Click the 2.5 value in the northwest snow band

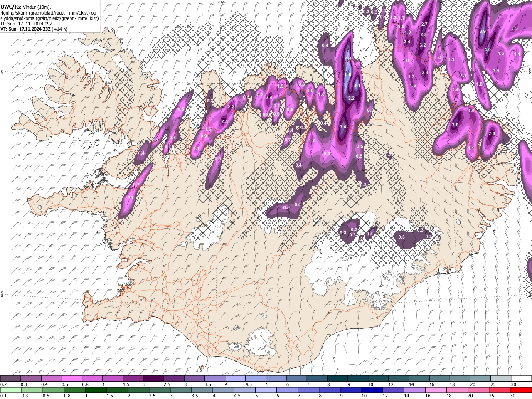[224, 121]
